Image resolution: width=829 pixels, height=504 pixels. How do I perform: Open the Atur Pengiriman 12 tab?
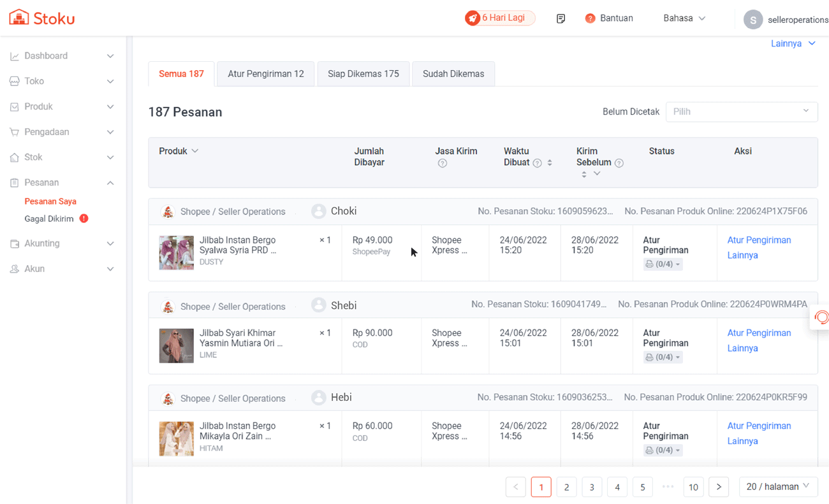coord(265,74)
